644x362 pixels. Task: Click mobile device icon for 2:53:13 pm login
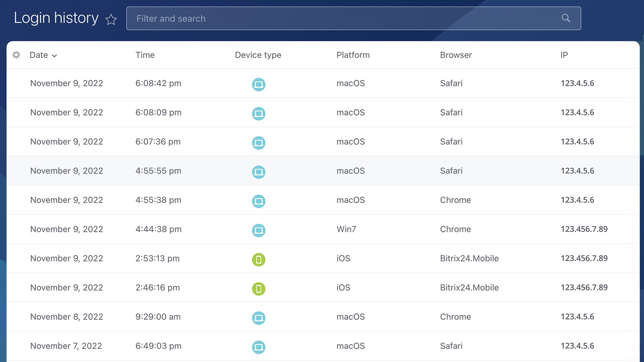coord(258,259)
